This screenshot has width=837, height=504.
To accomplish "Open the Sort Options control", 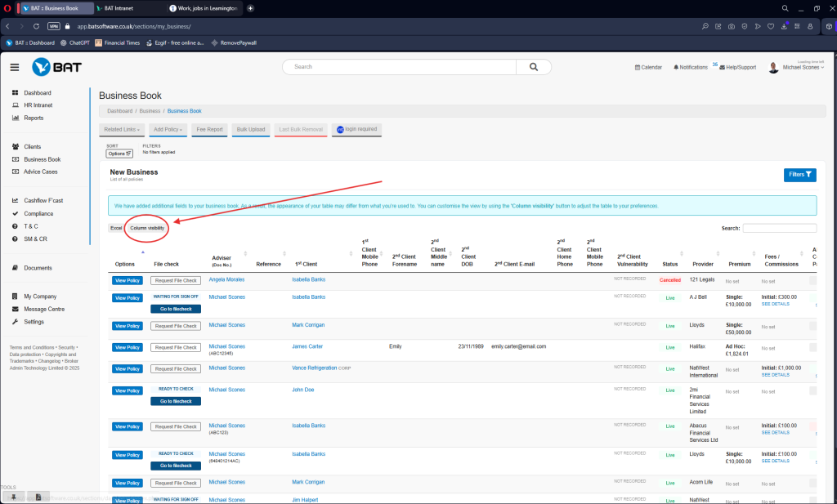I will pyautogui.click(x=119, y=153).
